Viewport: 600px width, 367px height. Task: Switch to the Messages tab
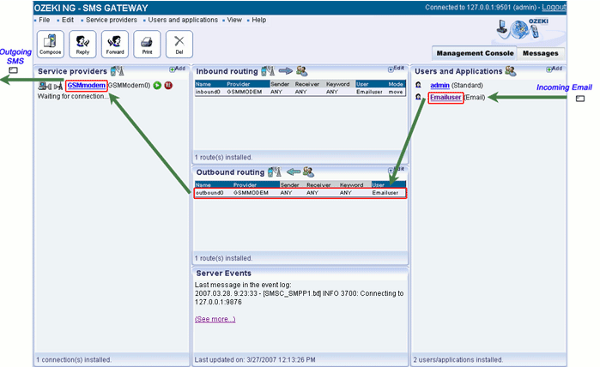[x=540, y=53]
